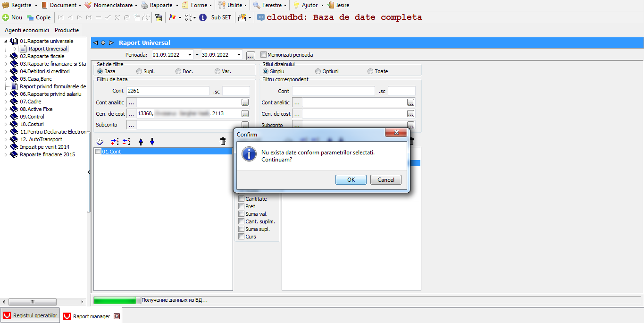This screenshot has width=644, height=323.
Task: Click OK in the Confirm dialog
Action: coord(351,180)
